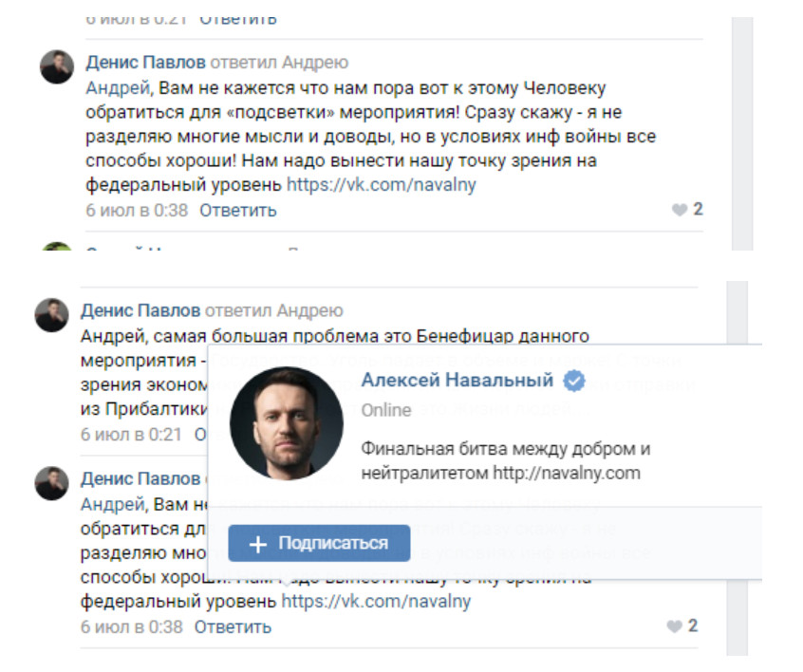Open Денис Павлов name in the 0:21 comment
The height and width of the screenshot is (672, 803).
140,310
